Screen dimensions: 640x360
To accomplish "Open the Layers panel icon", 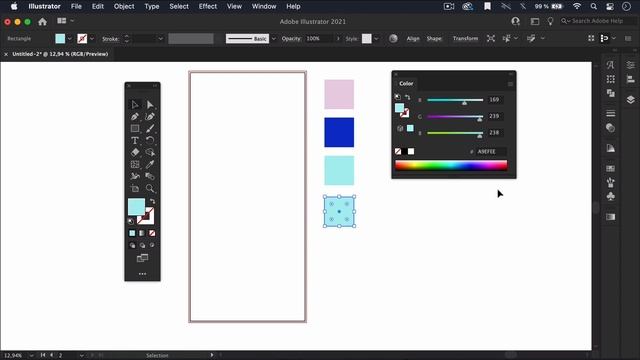I will pyautogui.click(x=630, y=100).
